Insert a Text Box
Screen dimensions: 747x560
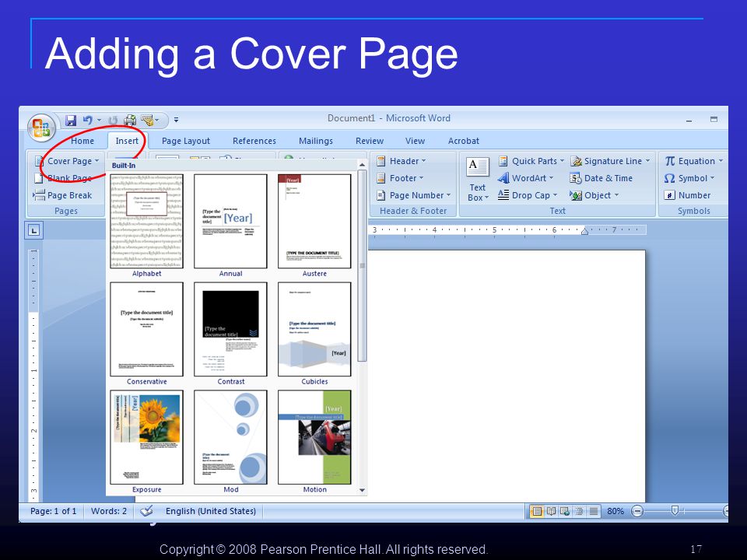tap(477, 179)
